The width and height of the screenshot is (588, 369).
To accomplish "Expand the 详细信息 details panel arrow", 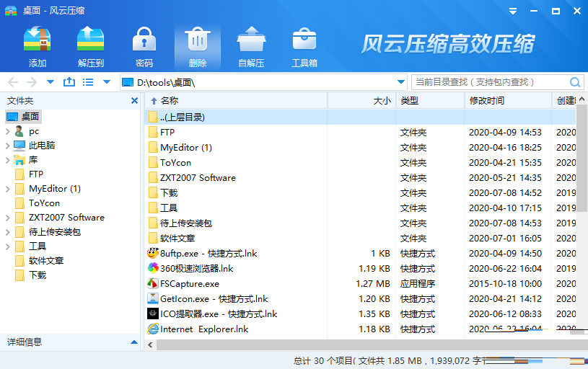I will (x=134, y=342).
